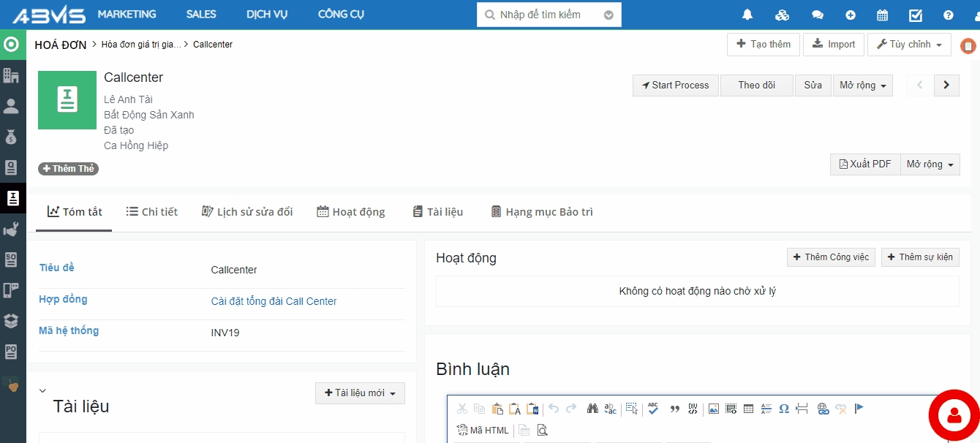Viewport: 980px width, 443px height.
Task: Open the Tài liệu mới dropdown
Action: click(360, 393)
